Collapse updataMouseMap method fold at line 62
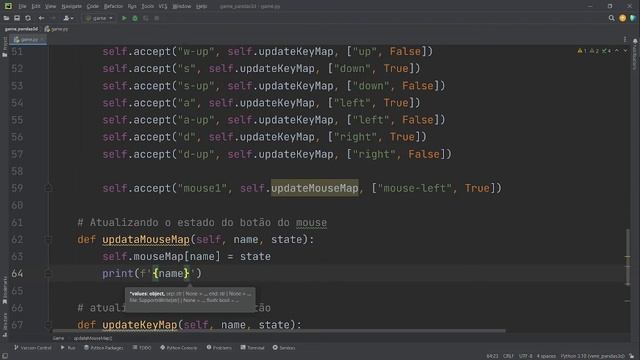Viewport: 640px width, 360px height. 48,240
